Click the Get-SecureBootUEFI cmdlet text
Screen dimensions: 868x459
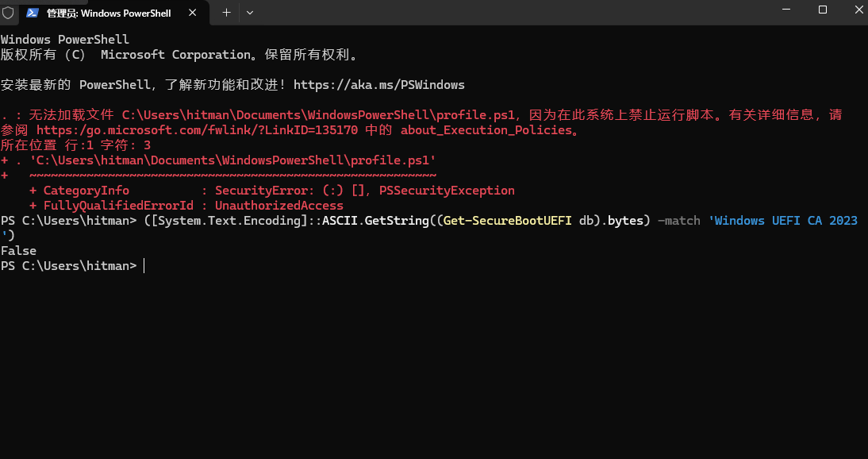508,221
